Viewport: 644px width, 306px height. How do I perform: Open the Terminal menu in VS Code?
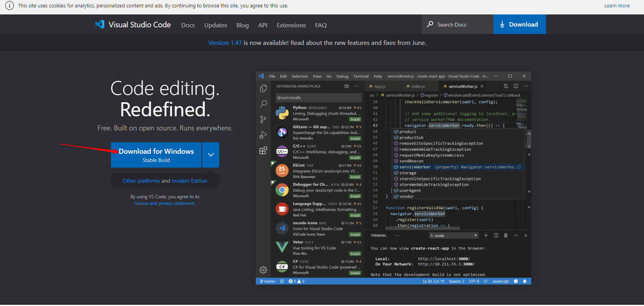tap(361, 76)
